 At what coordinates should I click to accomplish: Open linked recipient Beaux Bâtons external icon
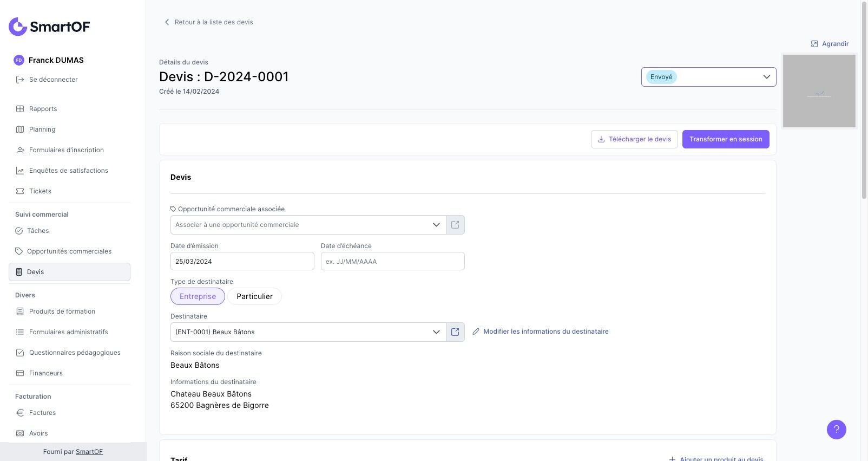[x=455, y=332]
